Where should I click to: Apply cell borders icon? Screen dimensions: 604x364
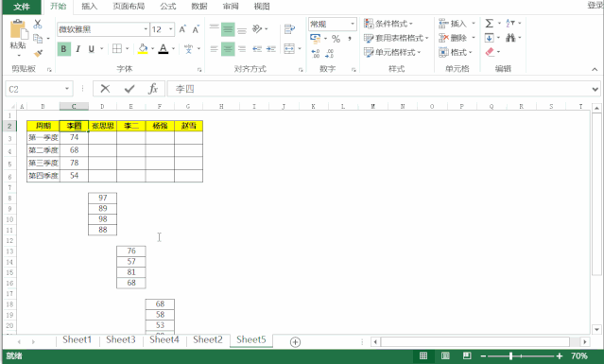pos(116,48)
